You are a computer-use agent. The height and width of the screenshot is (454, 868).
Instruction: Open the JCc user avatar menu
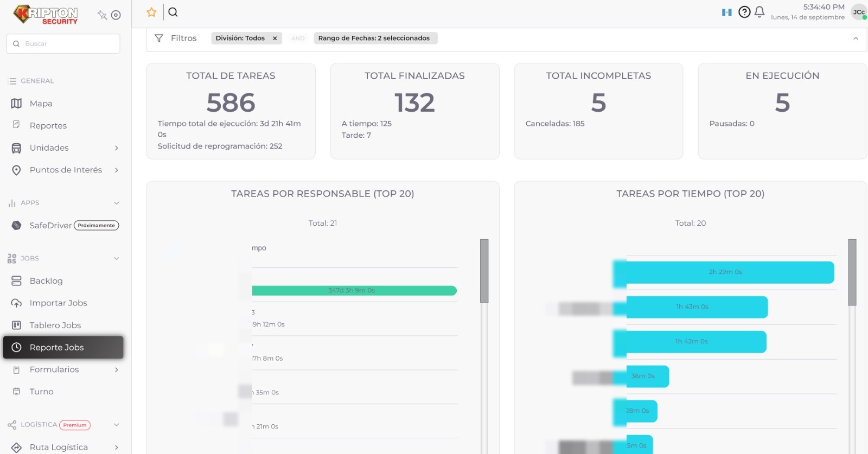click(x=859, y=12)
